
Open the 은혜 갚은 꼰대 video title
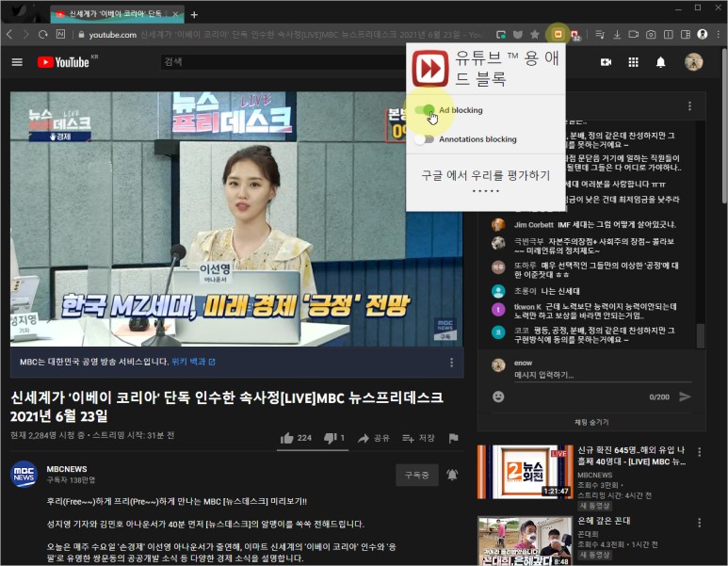(x=604, y=521)
